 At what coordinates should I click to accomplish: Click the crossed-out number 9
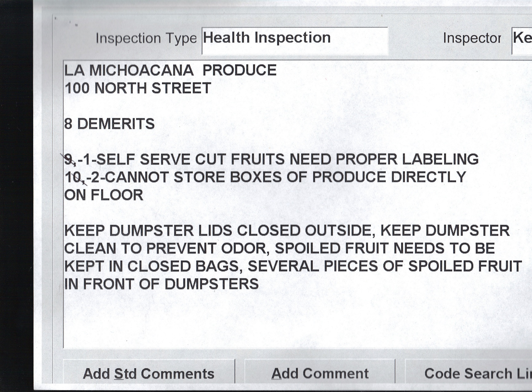tap(69, 160)
